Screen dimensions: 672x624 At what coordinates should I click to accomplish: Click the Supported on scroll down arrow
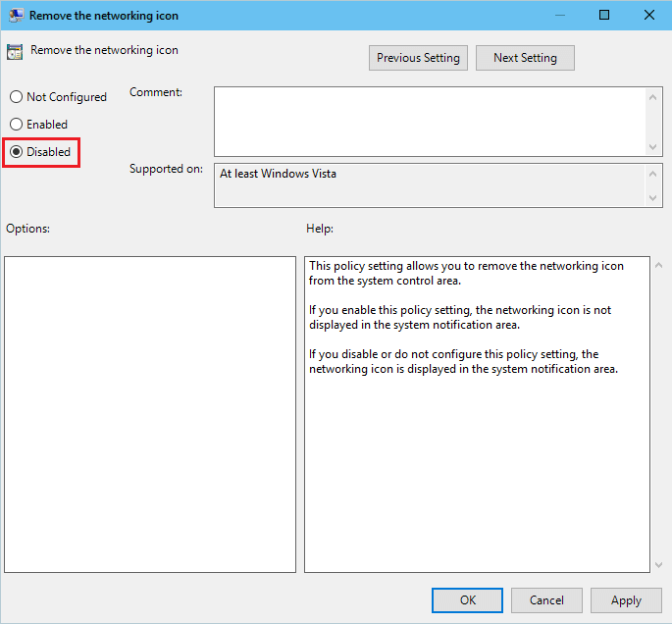click(654, 198)
